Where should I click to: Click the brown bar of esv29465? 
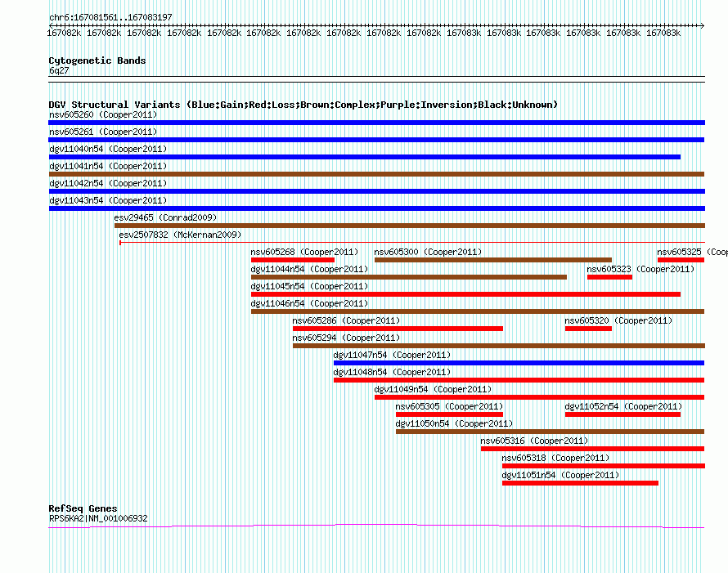click(410, 226)
